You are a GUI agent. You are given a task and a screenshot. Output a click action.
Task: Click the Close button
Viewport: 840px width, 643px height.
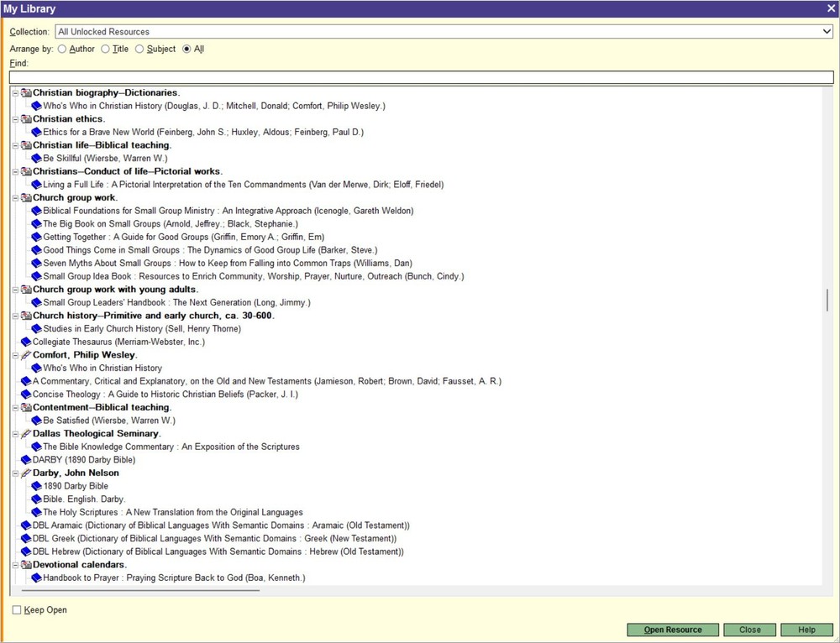(749, 630)
